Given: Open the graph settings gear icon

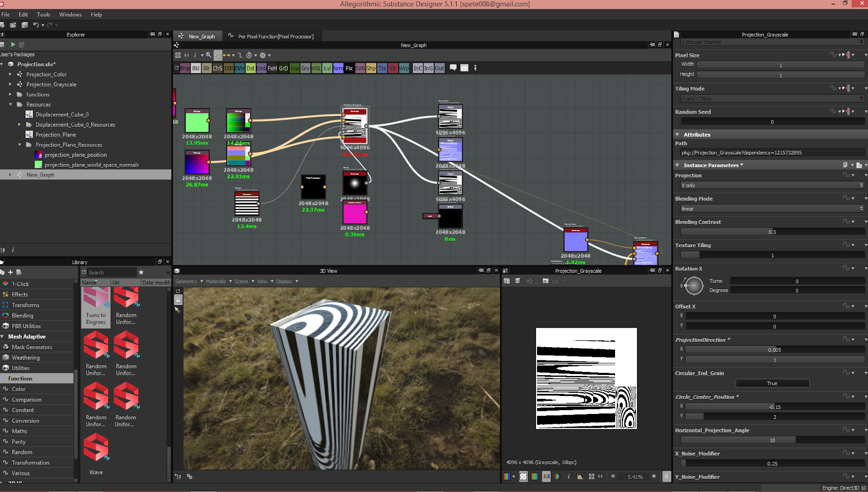Looking at the screenshot, I should [x=263, y=55].
